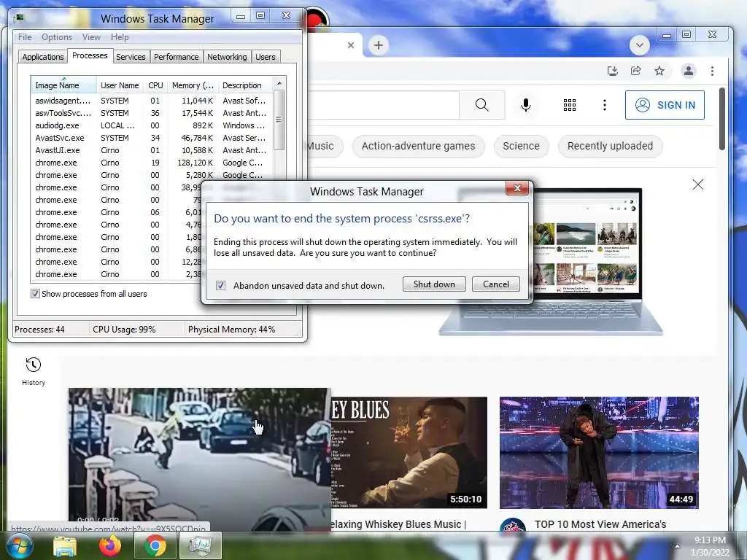Sort processes by User Name column

point(120,85)
